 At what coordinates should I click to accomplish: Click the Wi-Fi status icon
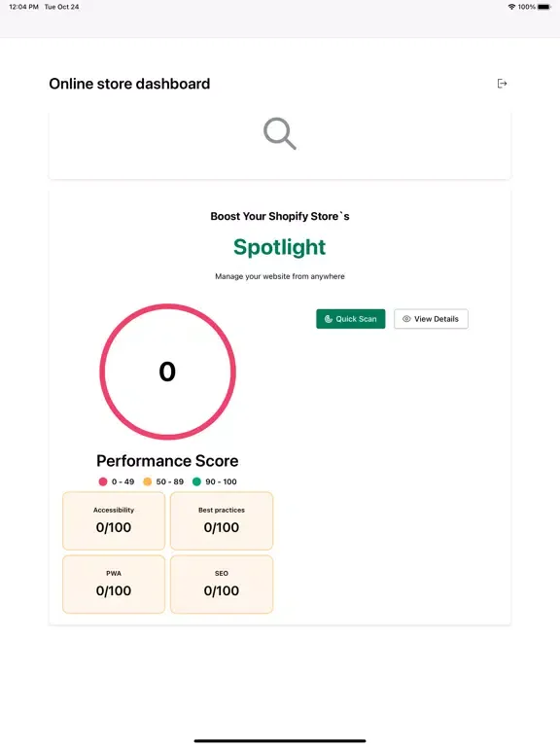(x=511, y=7)
